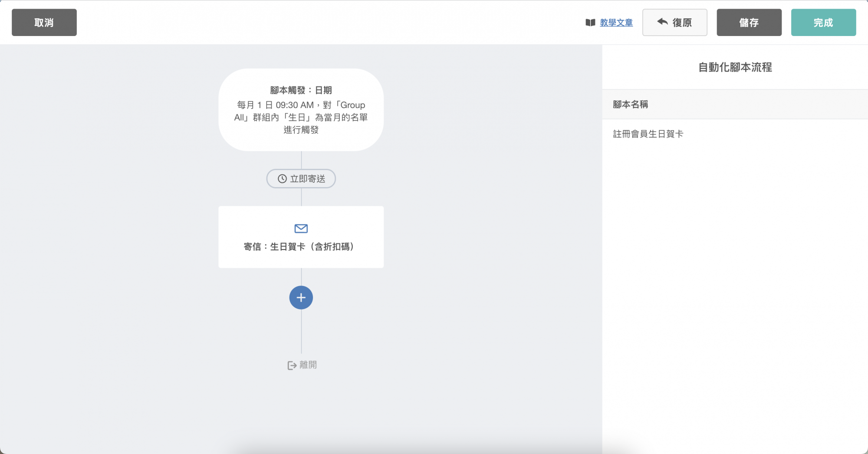Click the 腳本名稱 section header
Screen dimensions: 868x454
click(735, 104)
